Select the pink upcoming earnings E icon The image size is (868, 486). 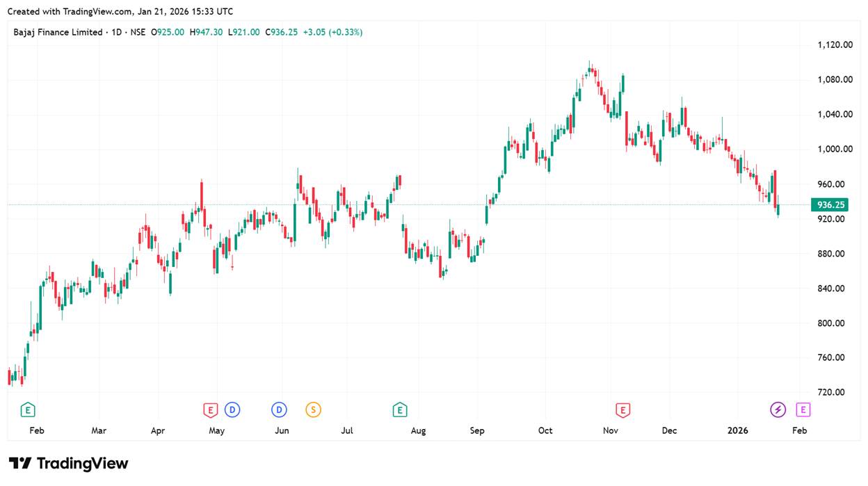pos(803,410)
